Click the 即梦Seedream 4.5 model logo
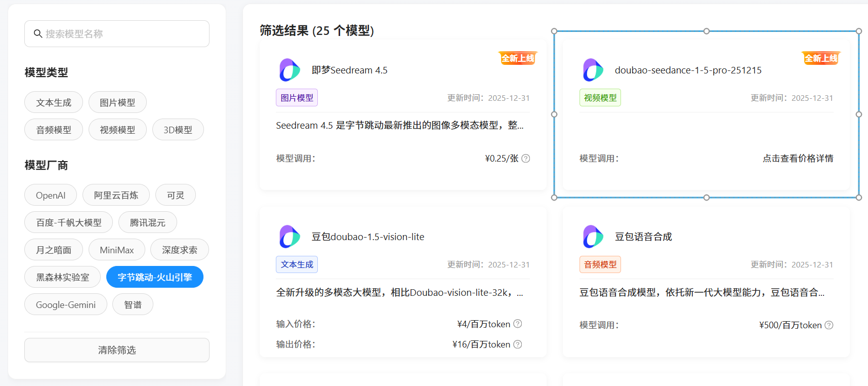Viewport: 868px width, 386px height. click(290, 70)
